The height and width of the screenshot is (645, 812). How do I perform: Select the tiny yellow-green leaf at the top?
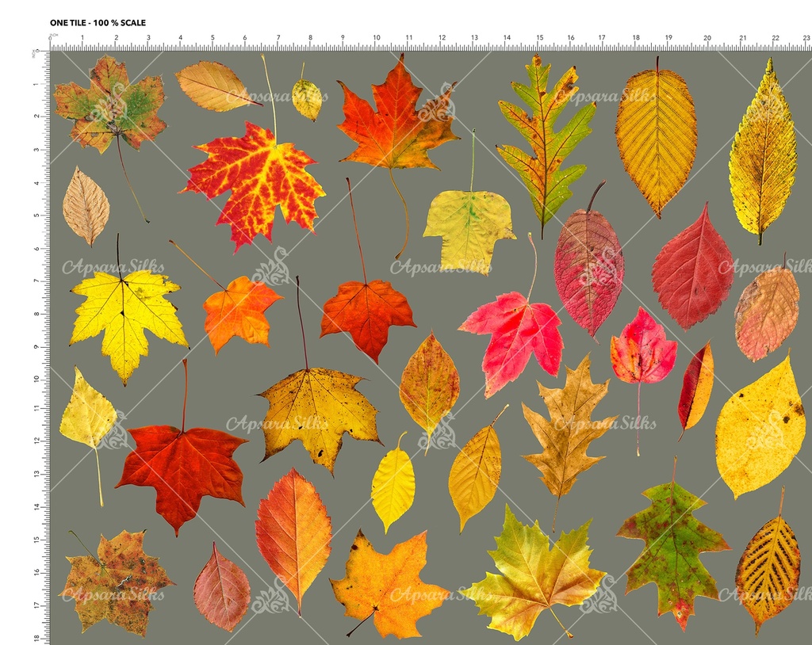(306, 99)
